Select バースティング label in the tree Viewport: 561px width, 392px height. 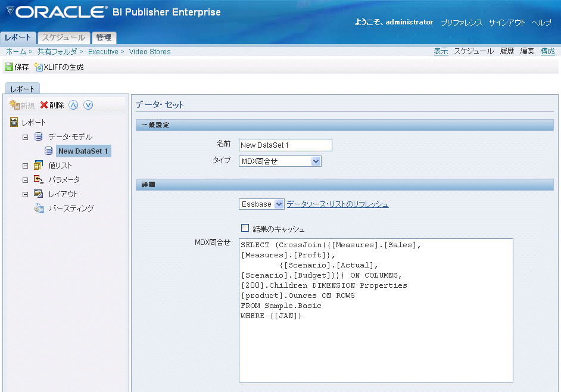pos(71,209)
